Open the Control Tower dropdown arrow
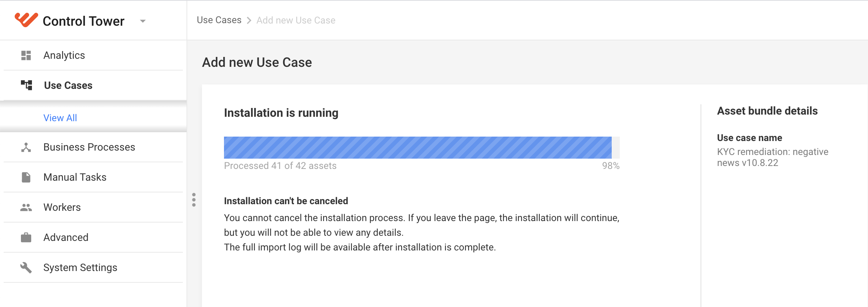868x307 pixels. point(143,21)
